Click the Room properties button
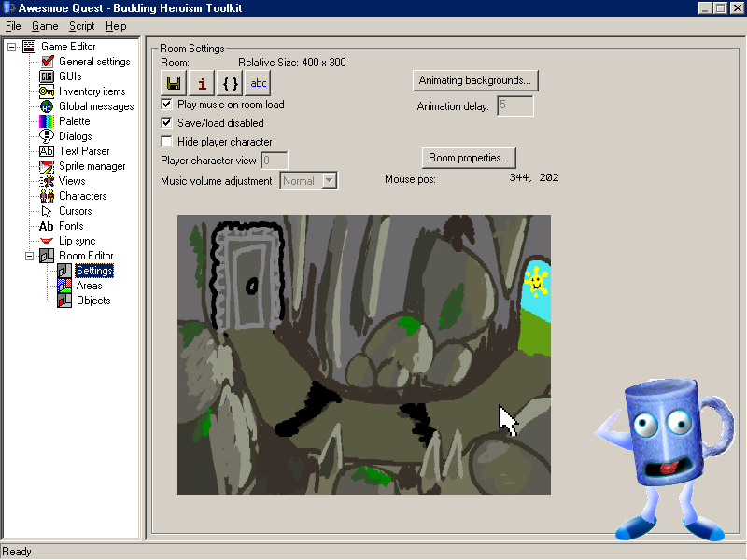 pos(469,157)
